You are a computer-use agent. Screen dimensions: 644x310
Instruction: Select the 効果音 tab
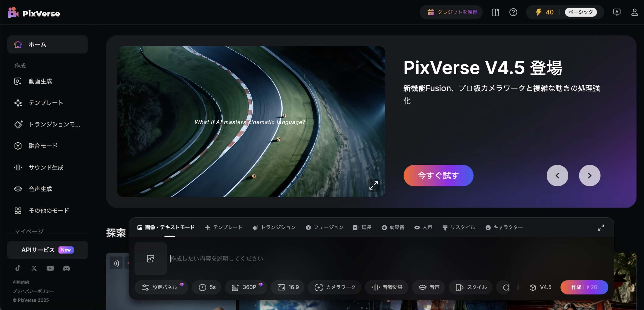pyautogui.click(x=393, y=227)
